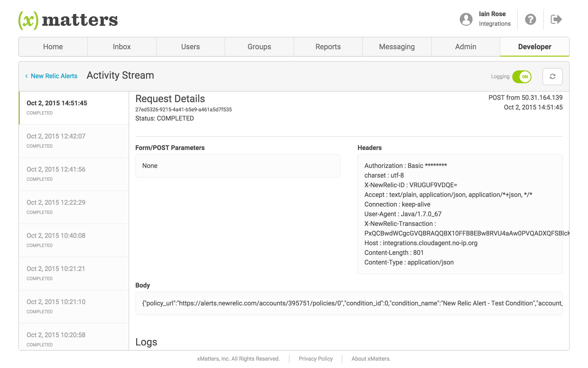
Task: Click the Form/POST Parameters label
Action: [x=170, y=148]
